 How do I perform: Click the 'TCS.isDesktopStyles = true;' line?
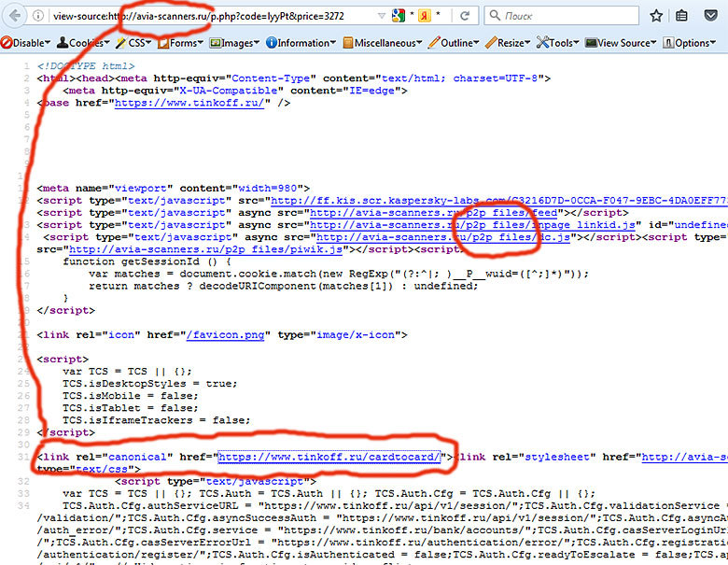tap(150, 383)
